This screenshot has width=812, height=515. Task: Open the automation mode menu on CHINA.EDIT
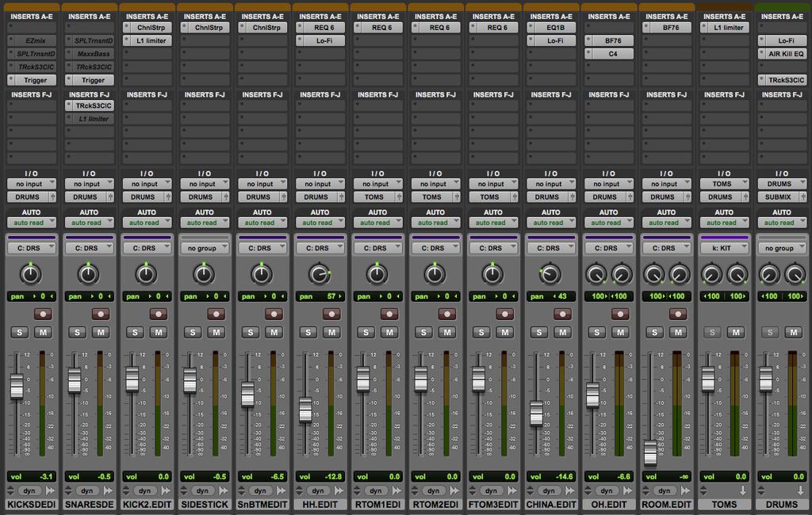tap(552, 223)
